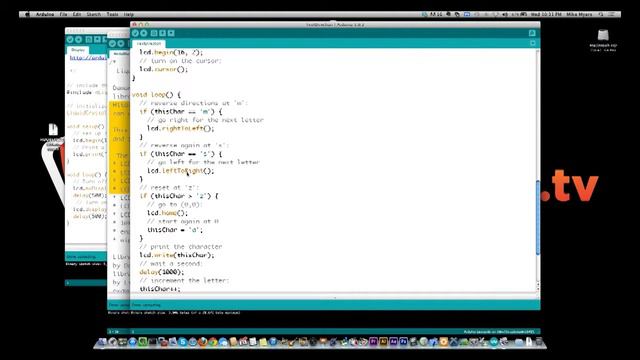Click the New sketch icon in front window
The width and height of the screenshot is (640, 360).
click(154, 33)
